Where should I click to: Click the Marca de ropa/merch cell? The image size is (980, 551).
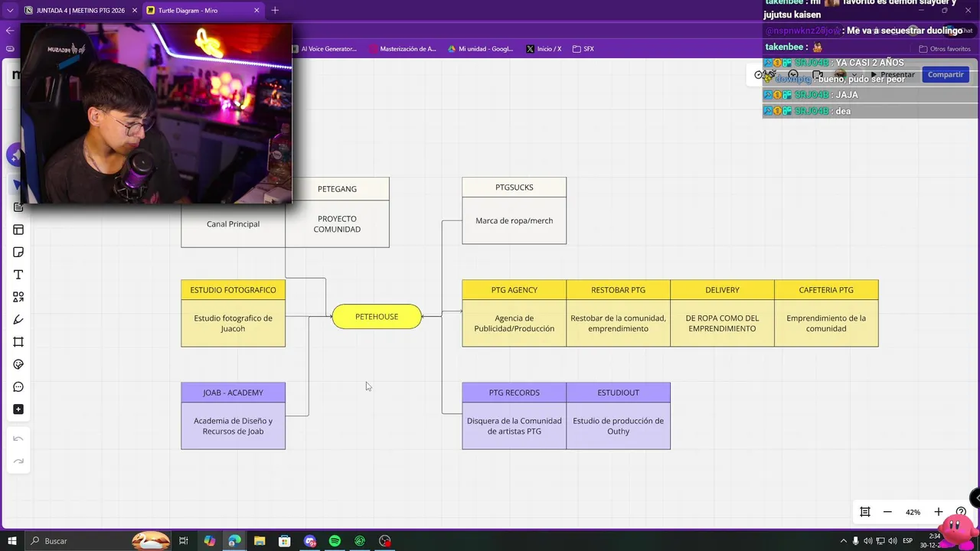[x=514, y=221]
